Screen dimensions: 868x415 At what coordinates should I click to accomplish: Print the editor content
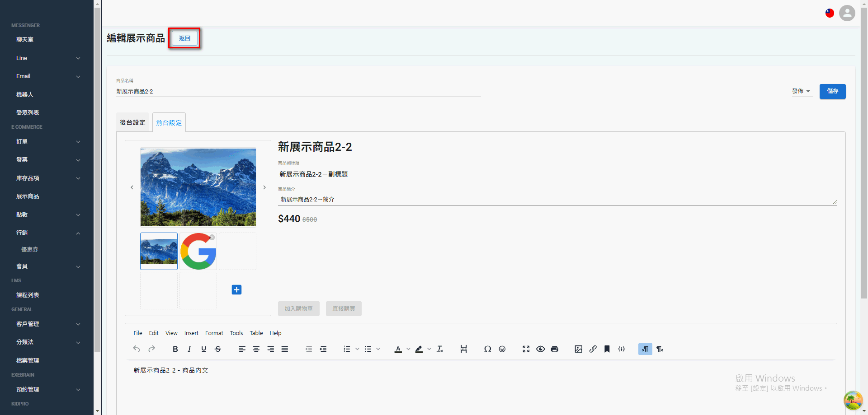(x=555, y=349)
